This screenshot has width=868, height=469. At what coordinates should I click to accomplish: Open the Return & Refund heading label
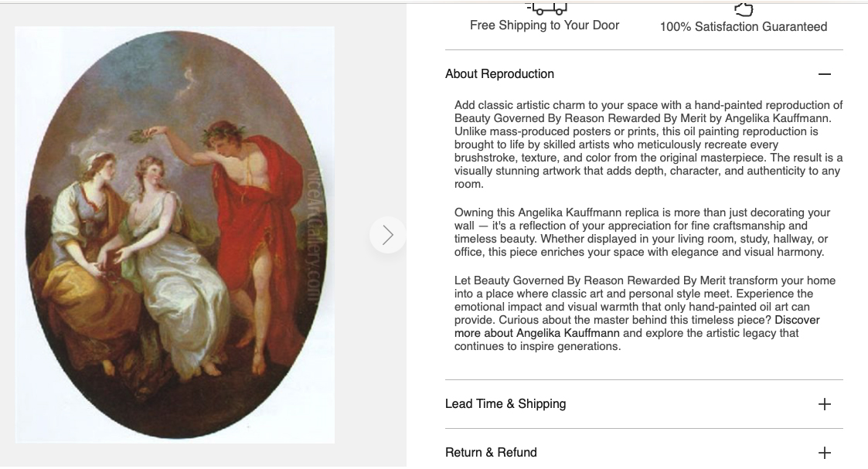pyautogui.click(x=491, y=453)
